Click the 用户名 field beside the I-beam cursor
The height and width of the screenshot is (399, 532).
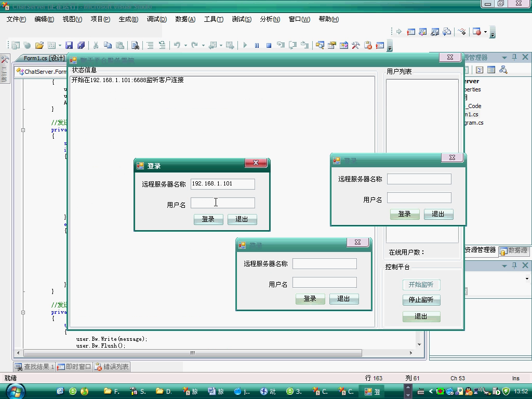click(x=222, y=203)
